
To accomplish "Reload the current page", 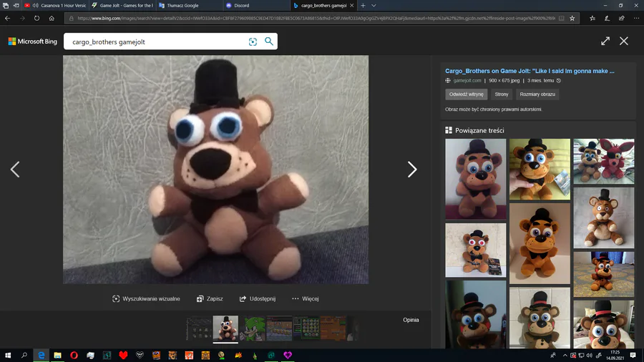I will click(x=37, y=18).
